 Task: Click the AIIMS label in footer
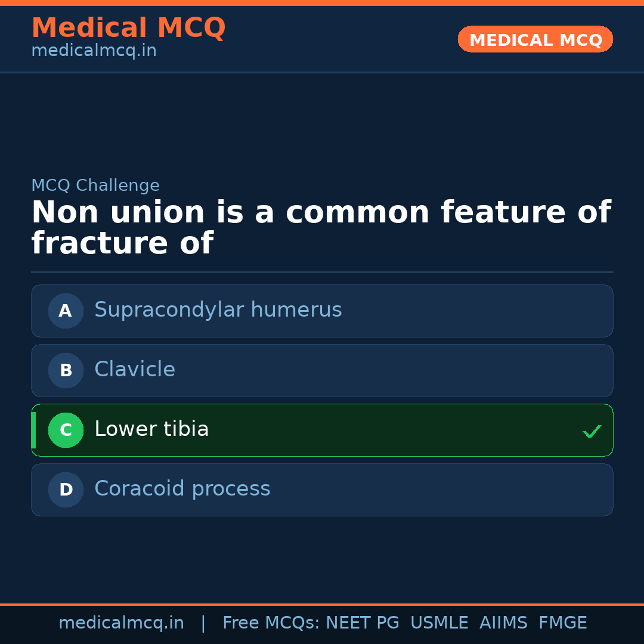[504, 622]
